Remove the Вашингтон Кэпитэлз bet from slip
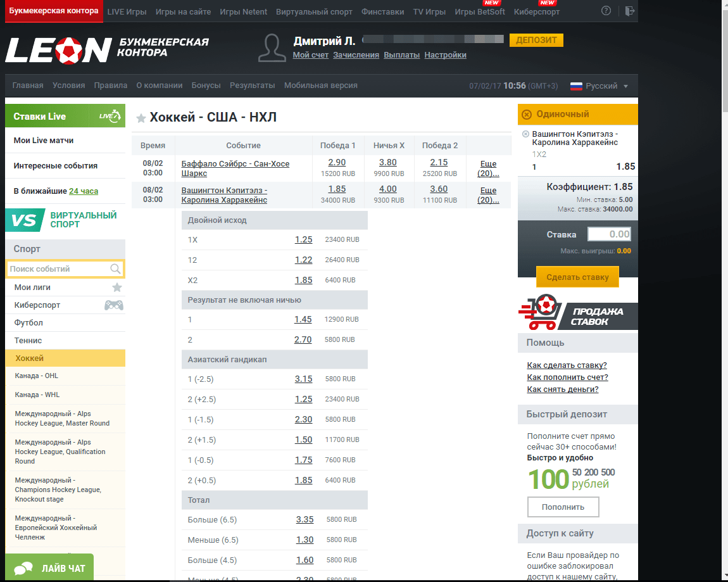Screen dimensions: 728x582 point(525,134)
